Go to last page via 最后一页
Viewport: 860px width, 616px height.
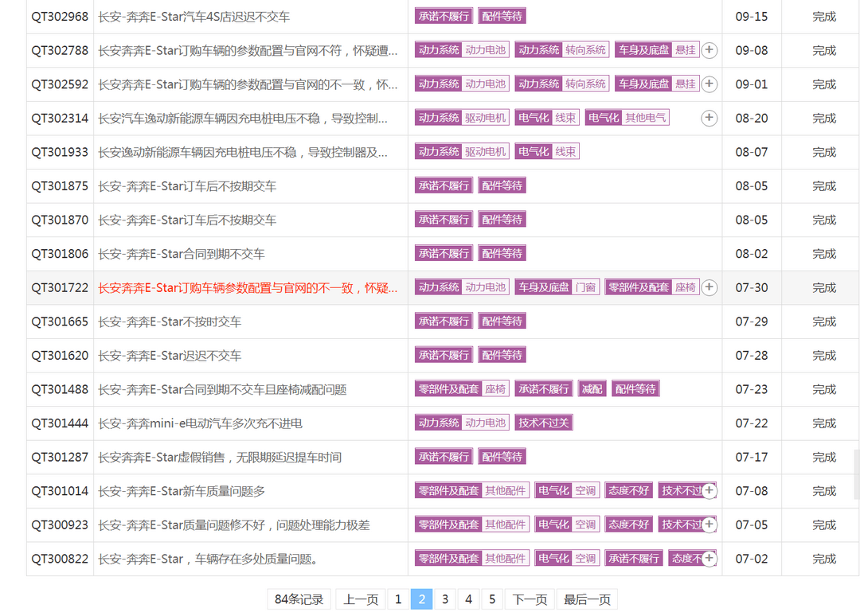pos(588,599)
